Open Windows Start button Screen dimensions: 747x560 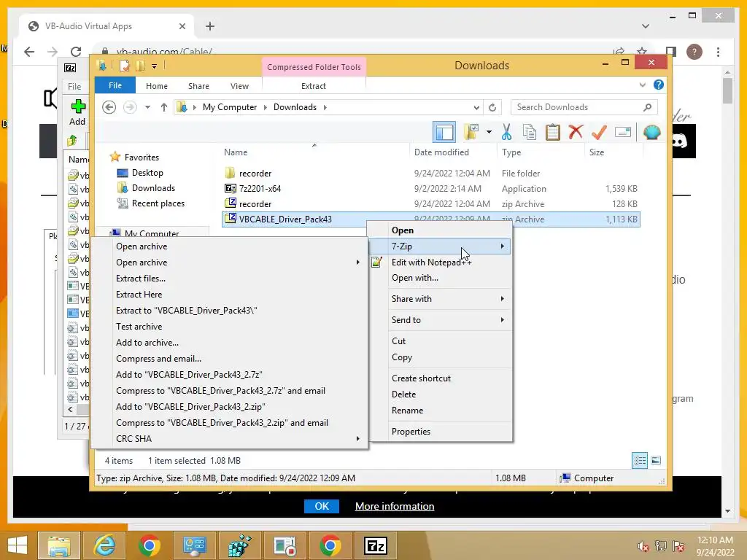18,545
